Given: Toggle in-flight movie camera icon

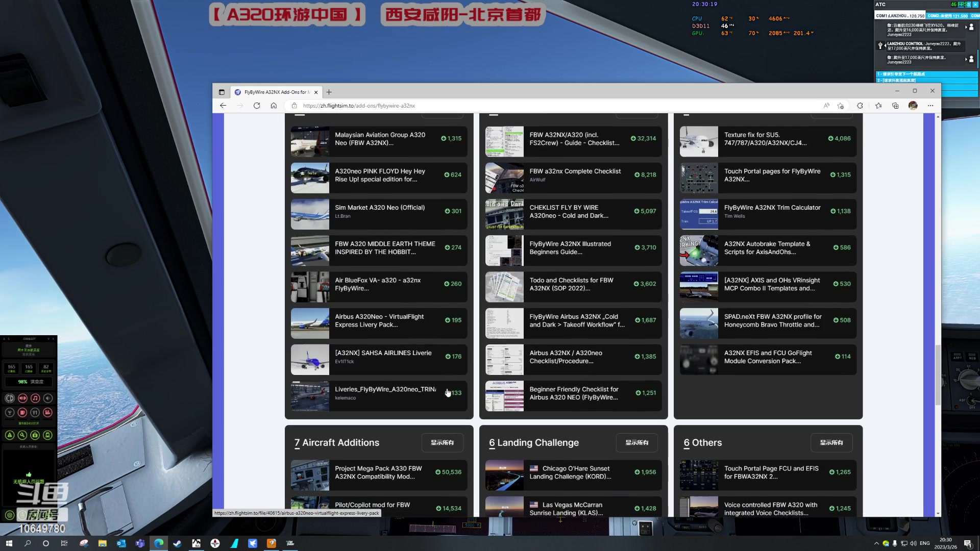Looking at the screenshot, I should pyautogui.click(x=47, y=412).
